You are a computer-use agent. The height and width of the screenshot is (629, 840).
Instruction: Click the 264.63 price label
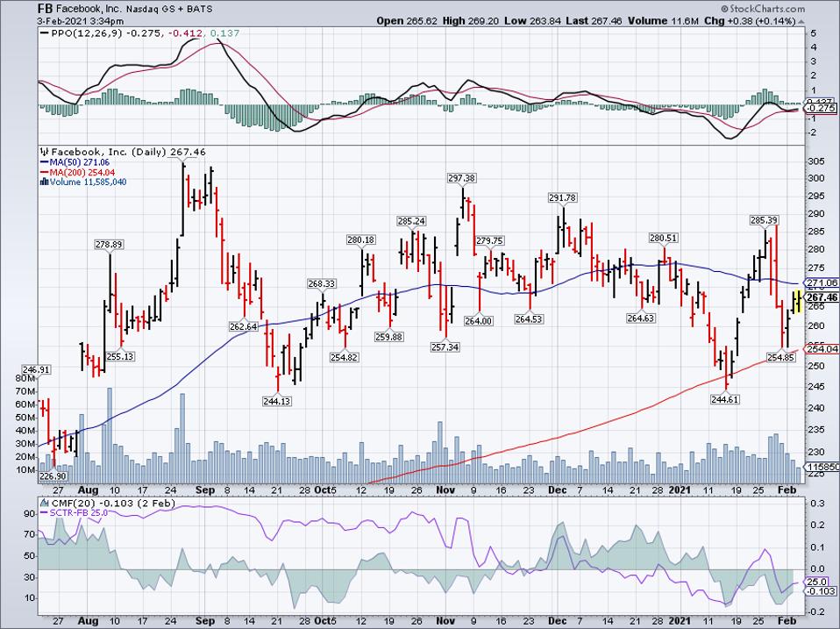point(641,318)
